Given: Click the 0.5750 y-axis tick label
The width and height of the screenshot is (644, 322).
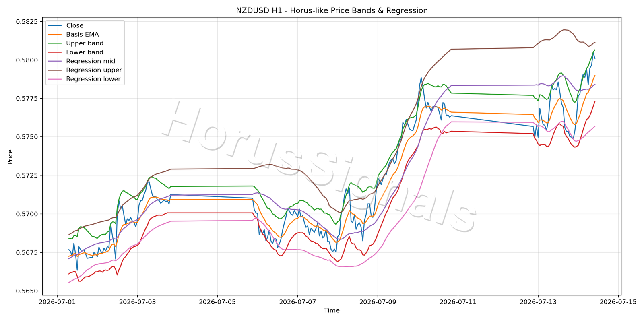Looking at the screenshot, I should click(x=27, y=137).
